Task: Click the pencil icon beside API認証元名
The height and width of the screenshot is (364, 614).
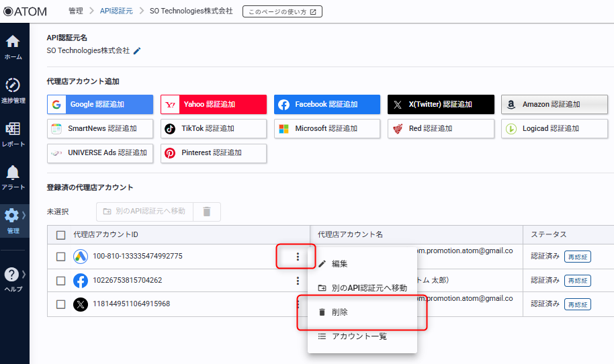Action: tap(138, 50)
